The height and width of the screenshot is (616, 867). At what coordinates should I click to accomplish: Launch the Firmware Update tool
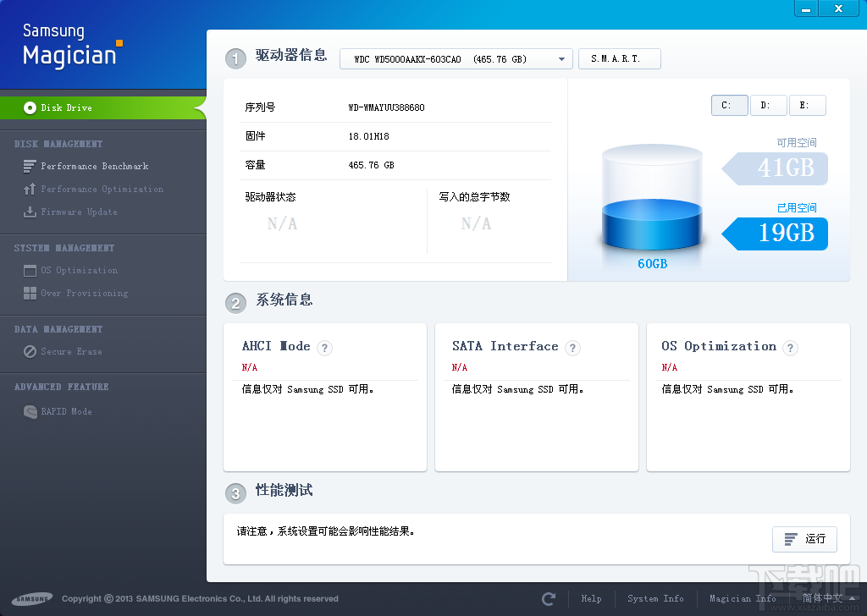pos(78,212)
